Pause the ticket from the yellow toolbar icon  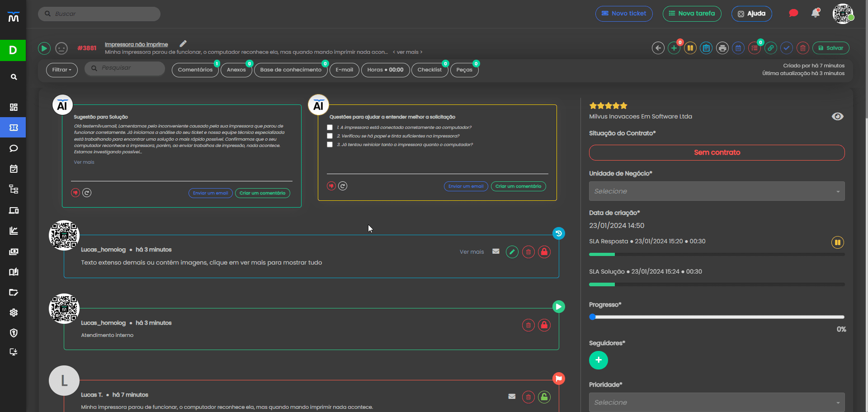click(690, 48)
